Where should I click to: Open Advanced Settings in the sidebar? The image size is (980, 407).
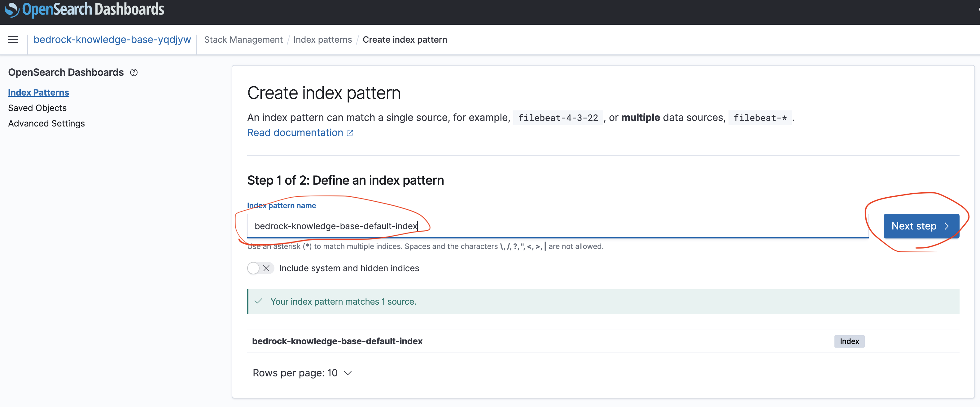46,123
